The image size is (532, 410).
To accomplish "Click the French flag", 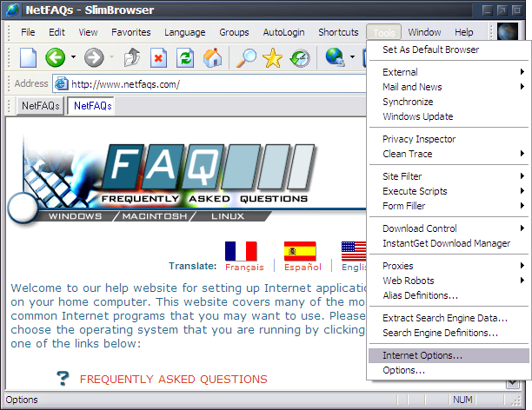I will 241,251.
